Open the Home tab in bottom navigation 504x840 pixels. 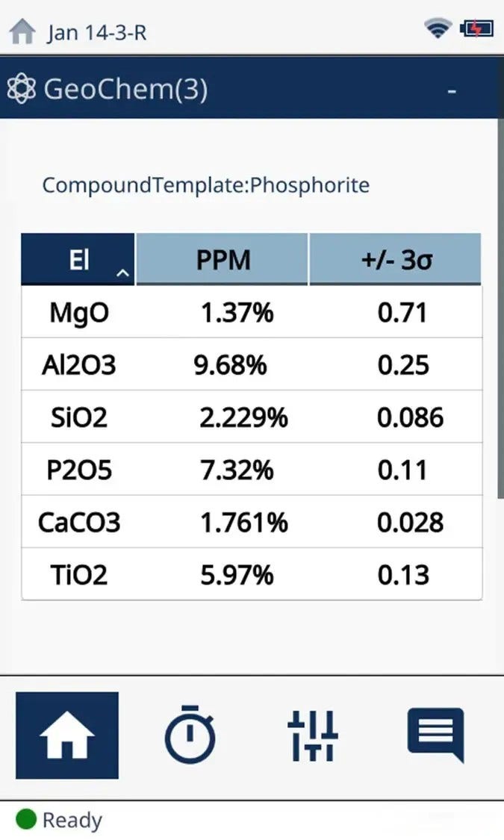pyautogui.click(x=67, y=735)
